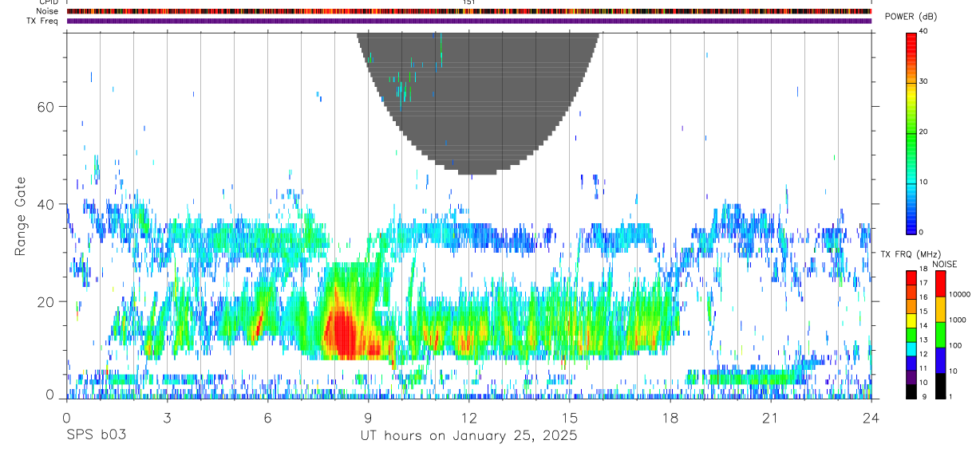The width and height of the screenshot is (980, 452).
Task: Click the power colorbar gradient scale
Action: 911,132
